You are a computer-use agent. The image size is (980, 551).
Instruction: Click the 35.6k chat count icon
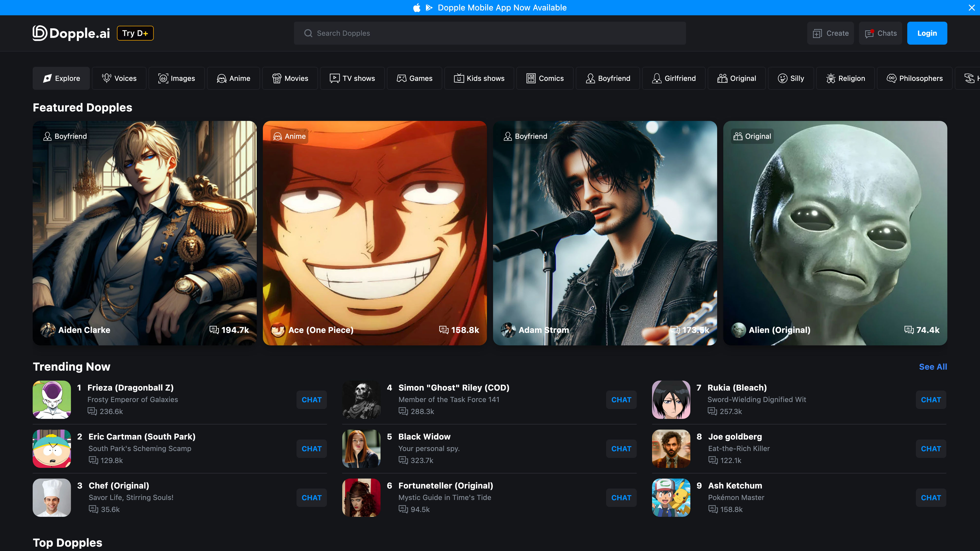click(x=94, y=509)
